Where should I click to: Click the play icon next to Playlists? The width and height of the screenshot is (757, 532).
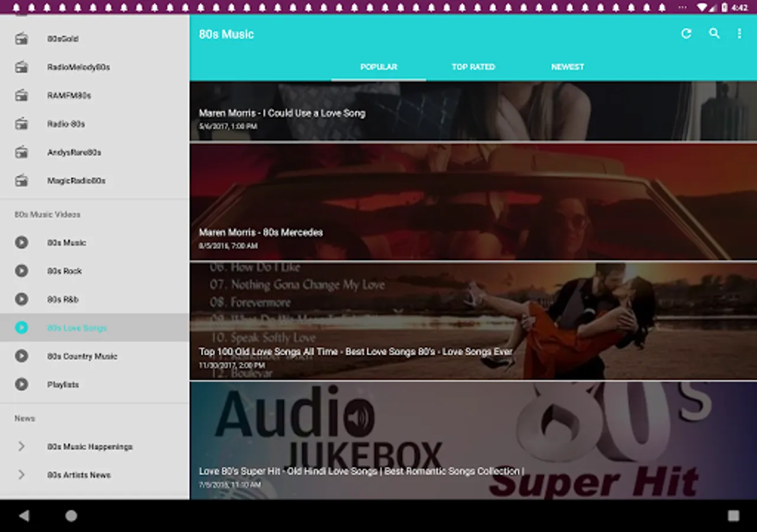pyautogui.click(x=21, y=384)
